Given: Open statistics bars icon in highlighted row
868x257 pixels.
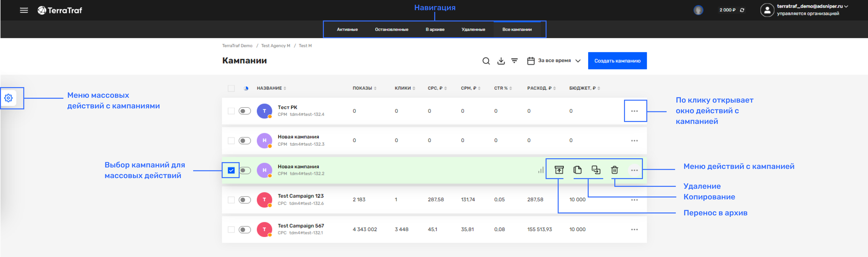Looking at the screenshot, I should [x=541, y=170].
